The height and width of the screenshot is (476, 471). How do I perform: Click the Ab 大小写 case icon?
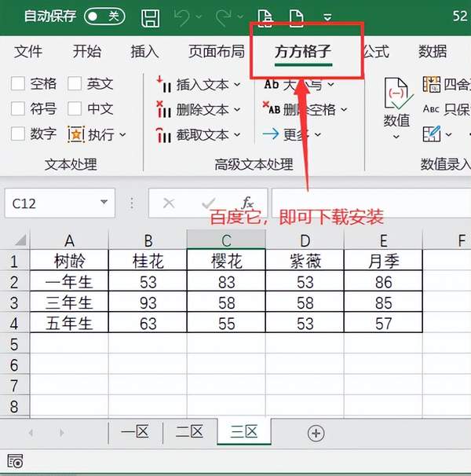(x=272, y=84)
